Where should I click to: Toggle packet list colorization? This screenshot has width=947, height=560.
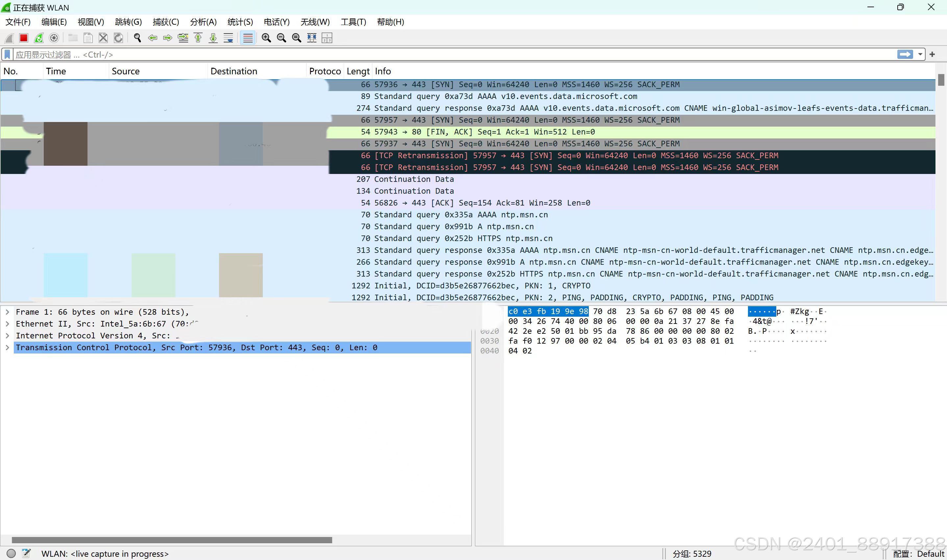coord(248,38)
